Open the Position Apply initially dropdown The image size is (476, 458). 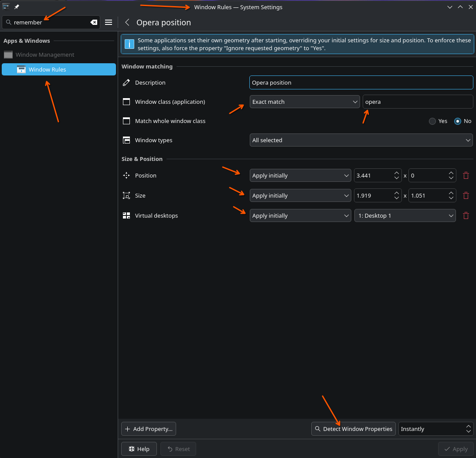300,176
